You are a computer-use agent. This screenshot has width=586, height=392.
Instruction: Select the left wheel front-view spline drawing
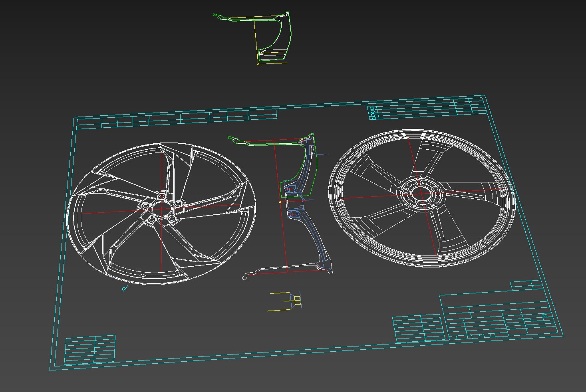[161, 213]
